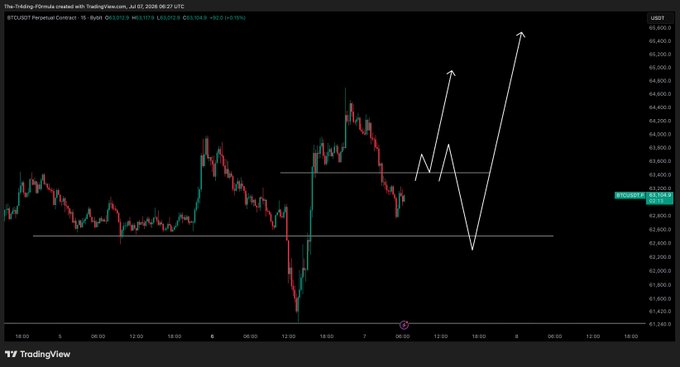This screenshot has width=680, height=367.
Task: Click the current price label 63,104.9
Action: (660, 195)
